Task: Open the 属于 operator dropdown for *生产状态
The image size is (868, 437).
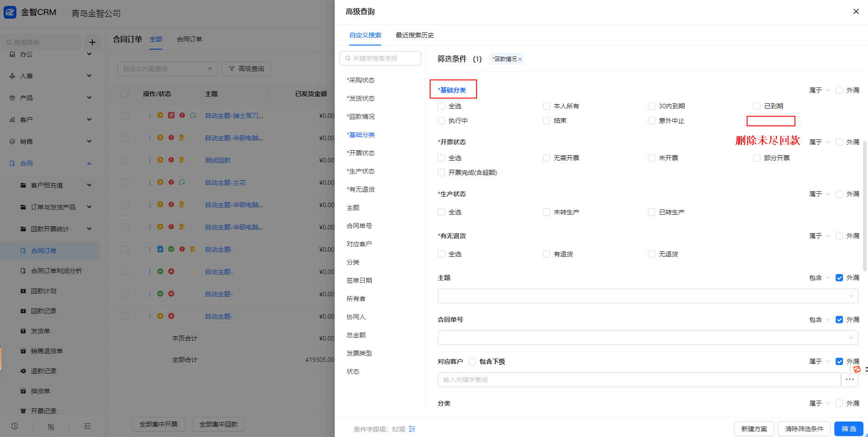Action: point(820,194)
